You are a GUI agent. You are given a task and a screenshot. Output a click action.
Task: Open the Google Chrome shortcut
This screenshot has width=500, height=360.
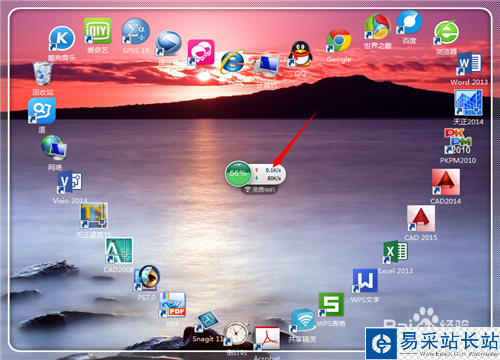point(339,41)
